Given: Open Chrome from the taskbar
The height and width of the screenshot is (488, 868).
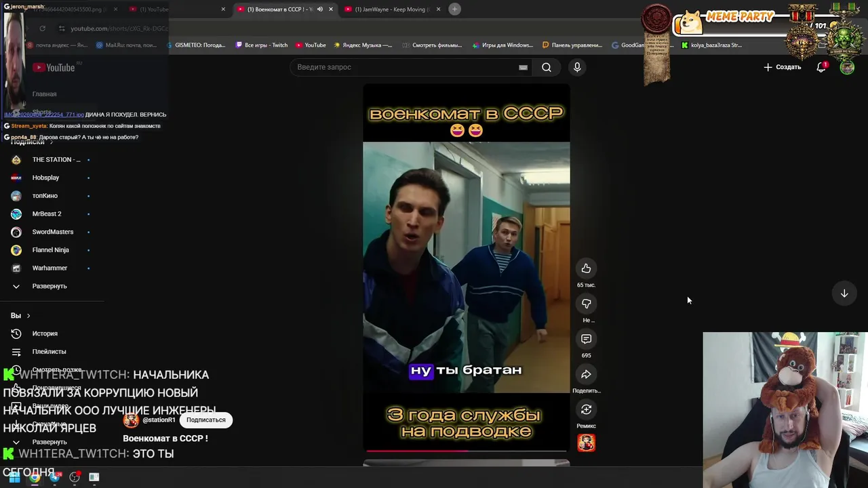Looking at the screenshot, I should click(x=35, y=477).
